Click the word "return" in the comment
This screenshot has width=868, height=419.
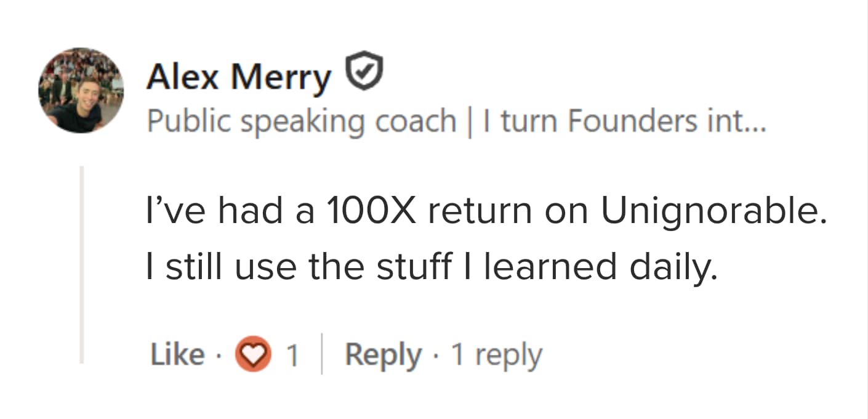480,211
